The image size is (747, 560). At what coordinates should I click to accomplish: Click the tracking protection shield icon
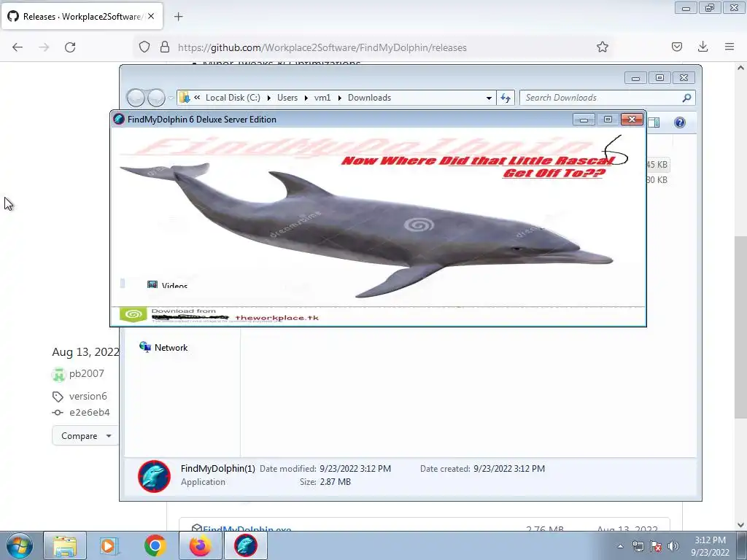144,47
